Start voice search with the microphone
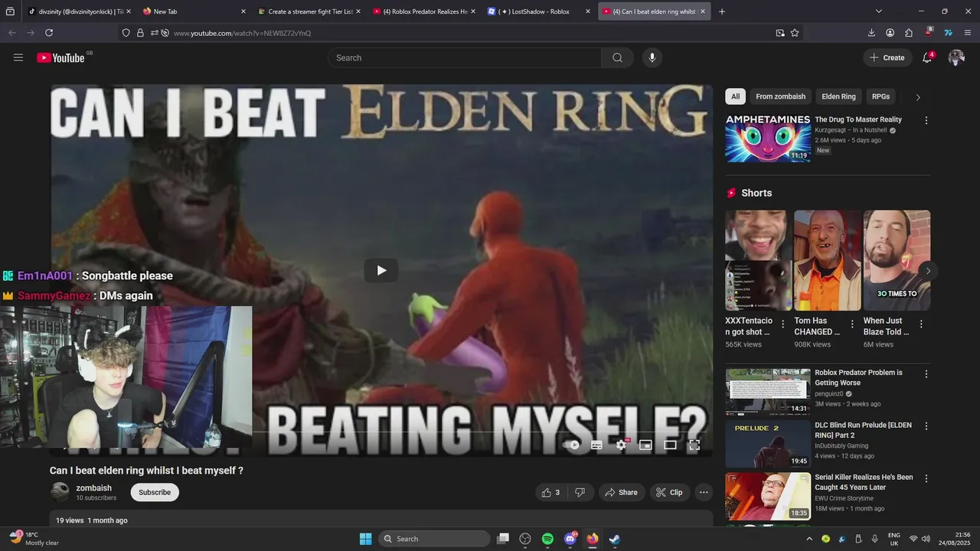The width and height of the screenshot is (980, 551). [x=652, y=57]
